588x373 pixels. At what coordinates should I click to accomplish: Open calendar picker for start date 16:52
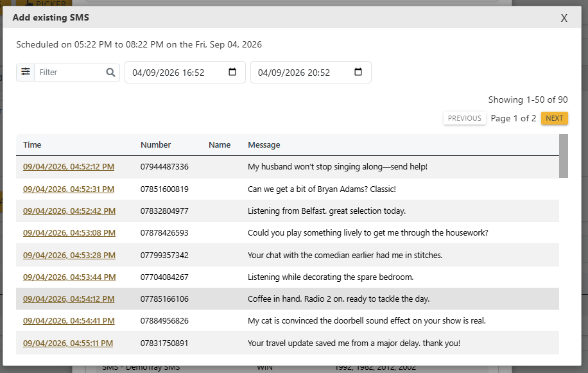coord(232,72)
